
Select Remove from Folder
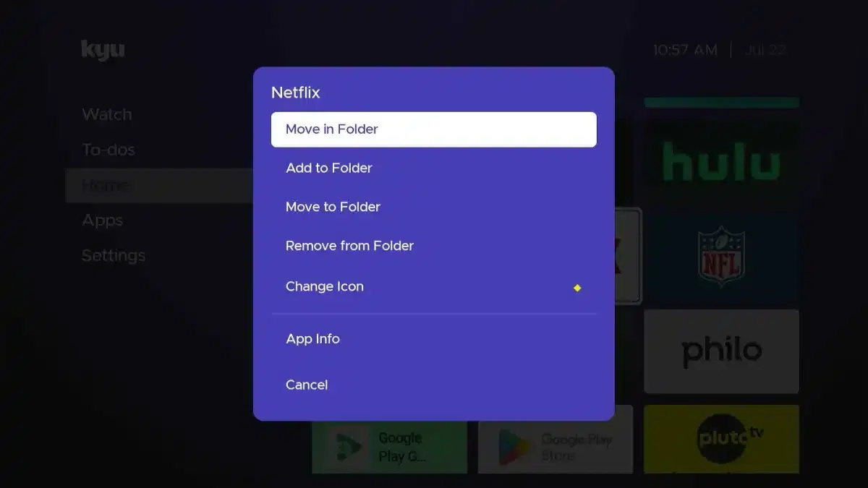(x=434, y=246)
